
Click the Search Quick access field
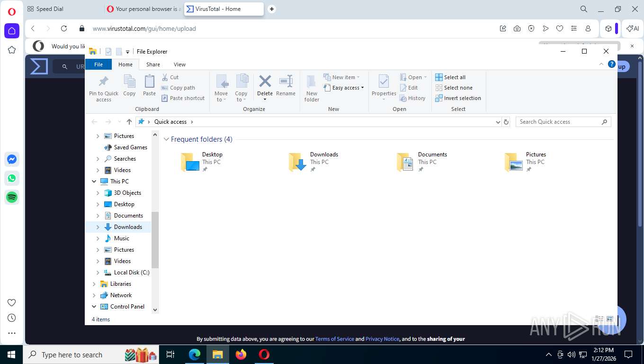(563, 122)
